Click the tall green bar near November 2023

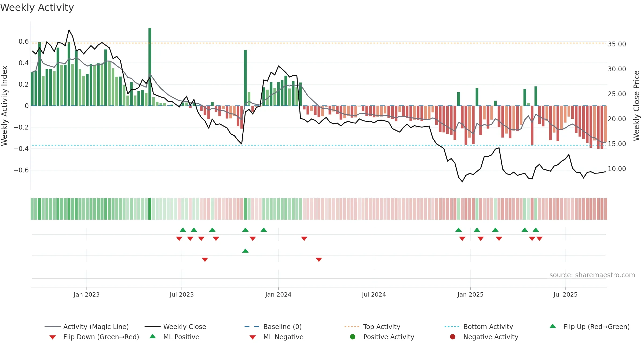tap(245, 78)
